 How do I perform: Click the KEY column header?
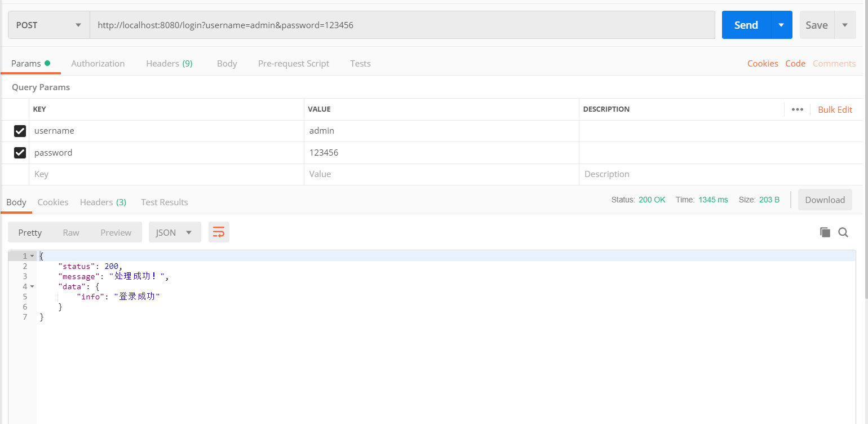coord(39,109)
